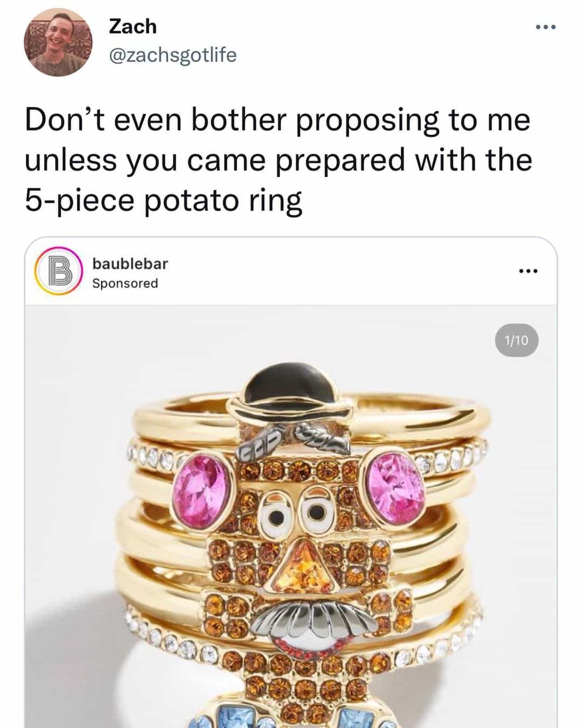The image size is (582, 728).
Task: Click the "5-piece potato ring" phrase
Action: click(x=164, y=201)
